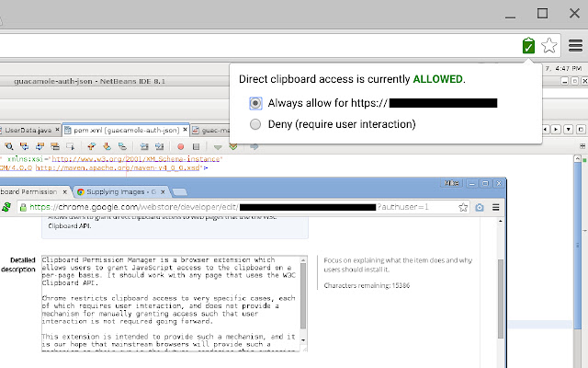Click the green refresh-style extension icon left of the address bar

(x=6, y=207)
